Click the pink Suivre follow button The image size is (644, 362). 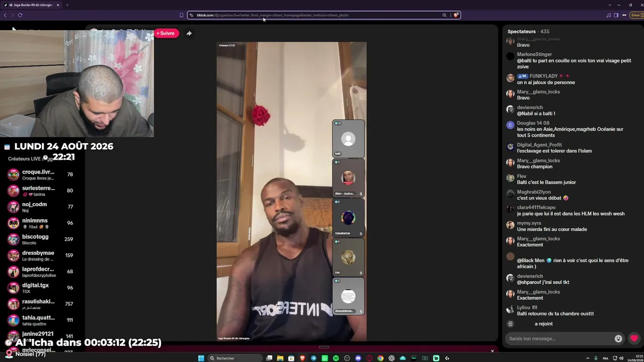pos(167,33)
